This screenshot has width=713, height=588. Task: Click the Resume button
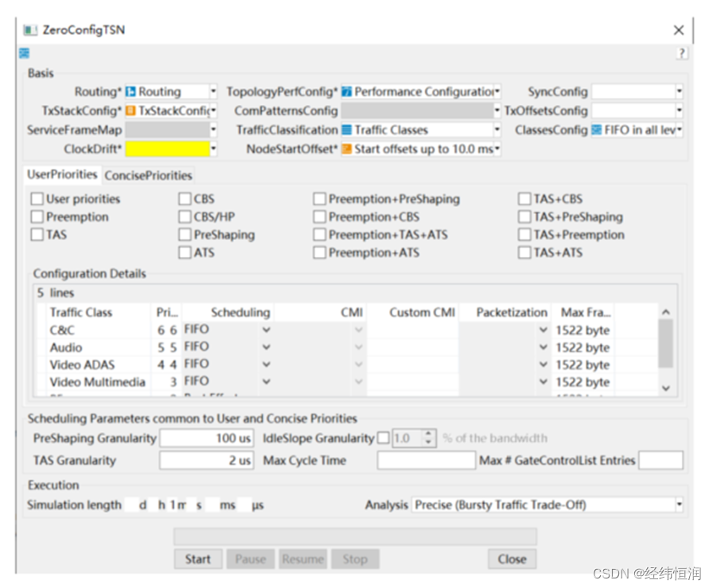coord(303,559)
